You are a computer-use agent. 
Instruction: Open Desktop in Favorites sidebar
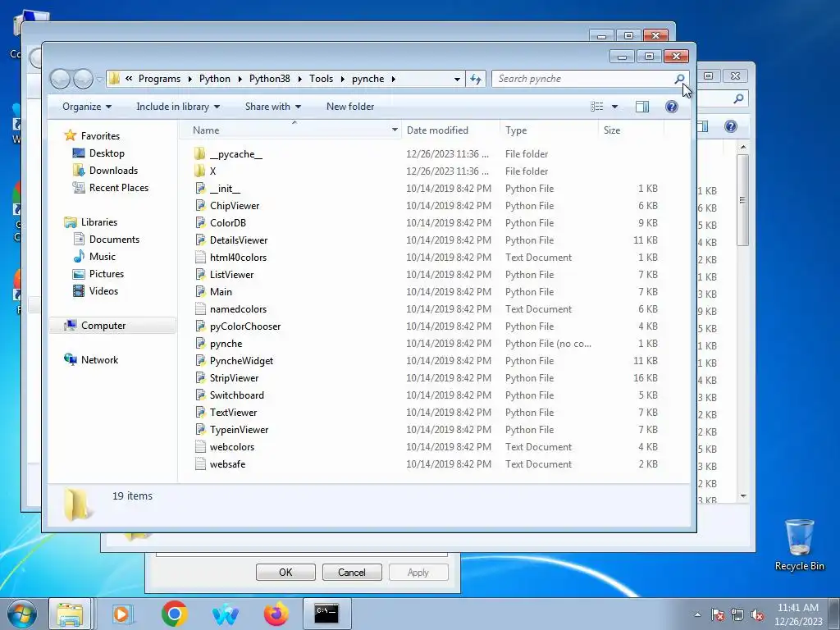tap(107, 153)
